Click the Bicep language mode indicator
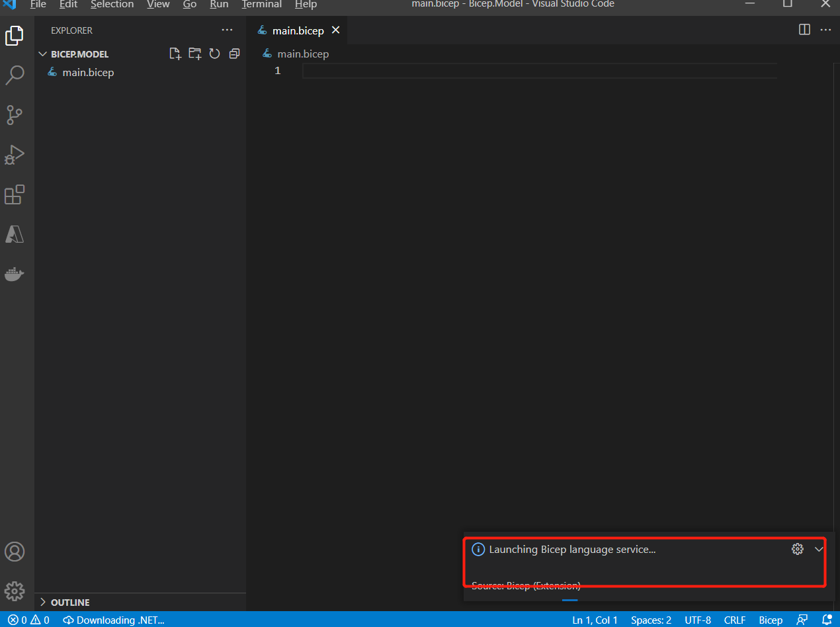The height and width of the screenshot is (627, 840). click(x=771, y=620)
